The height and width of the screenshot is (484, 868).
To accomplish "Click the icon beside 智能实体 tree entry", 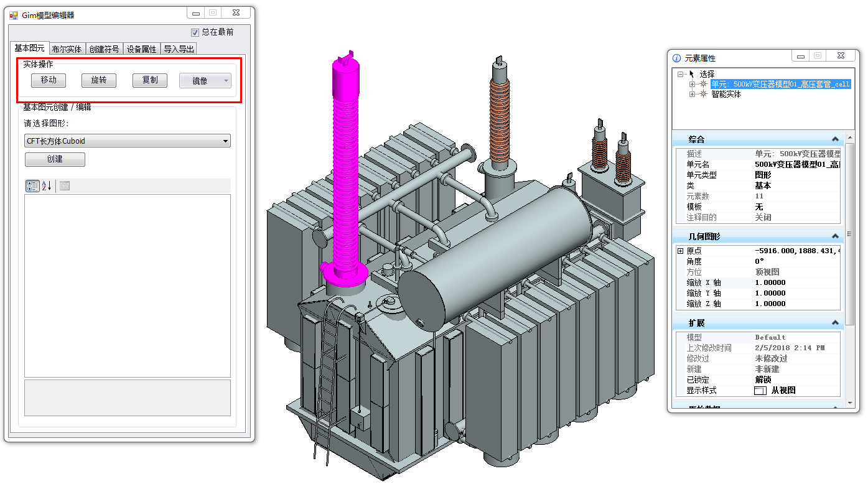I will point(704,94).
